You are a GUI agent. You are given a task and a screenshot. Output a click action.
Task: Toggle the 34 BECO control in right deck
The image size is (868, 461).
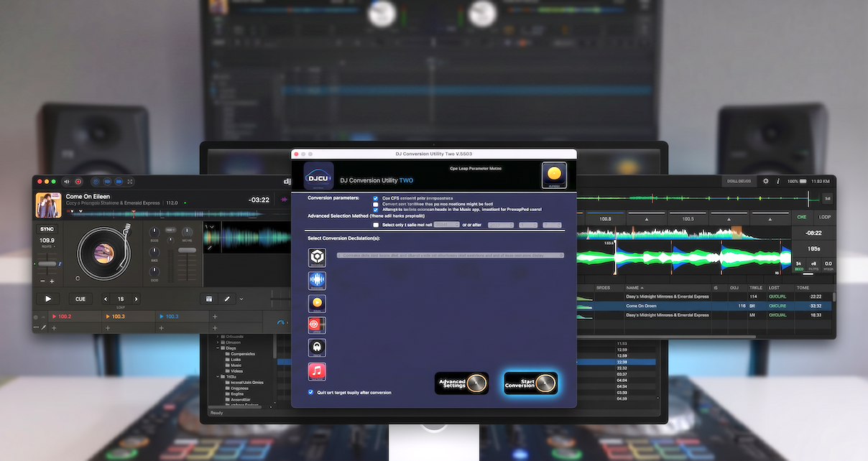point(799,266)
